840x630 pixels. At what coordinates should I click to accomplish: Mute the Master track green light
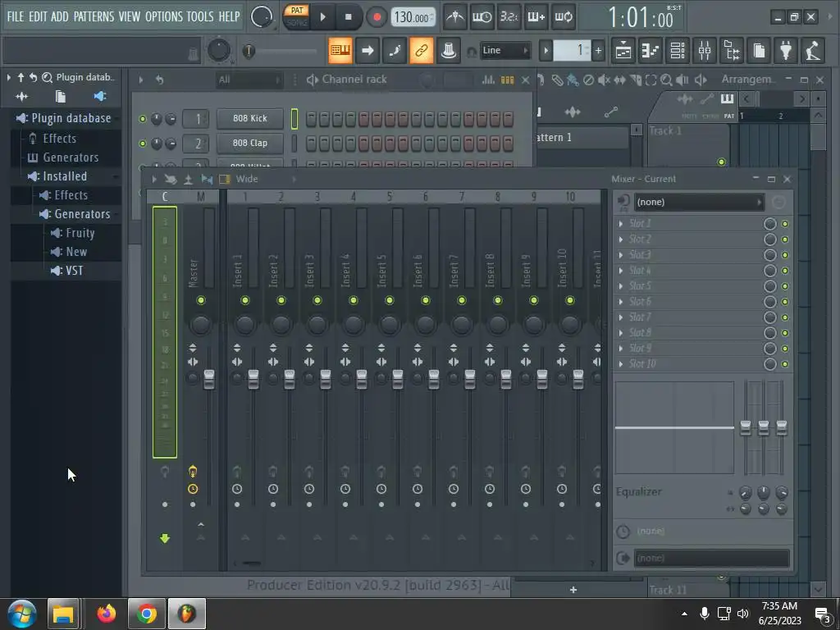click(x=201, y=300)
